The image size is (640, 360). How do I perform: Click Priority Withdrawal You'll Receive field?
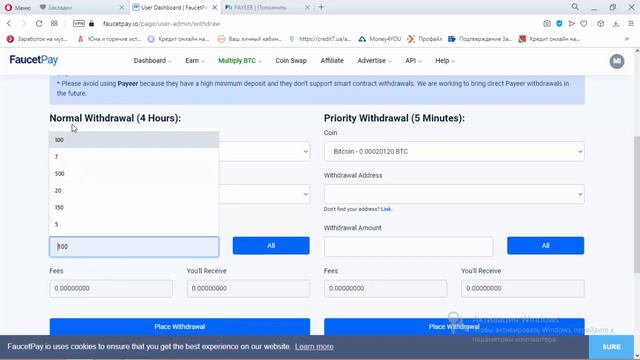point(522,288)
